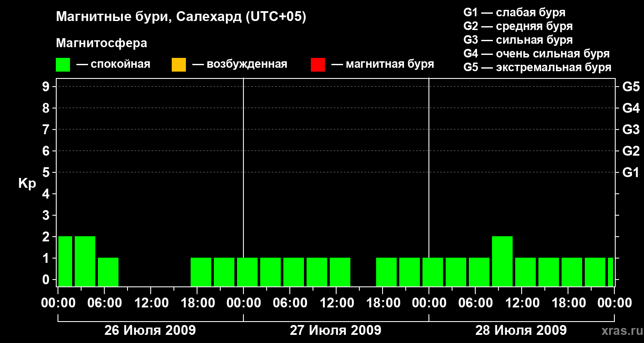This screenshot has height=343, width=644.
Task: Select the title 'Магнитные бури, Салехард (UTC+05)'
Action: [x=181, y=17]
